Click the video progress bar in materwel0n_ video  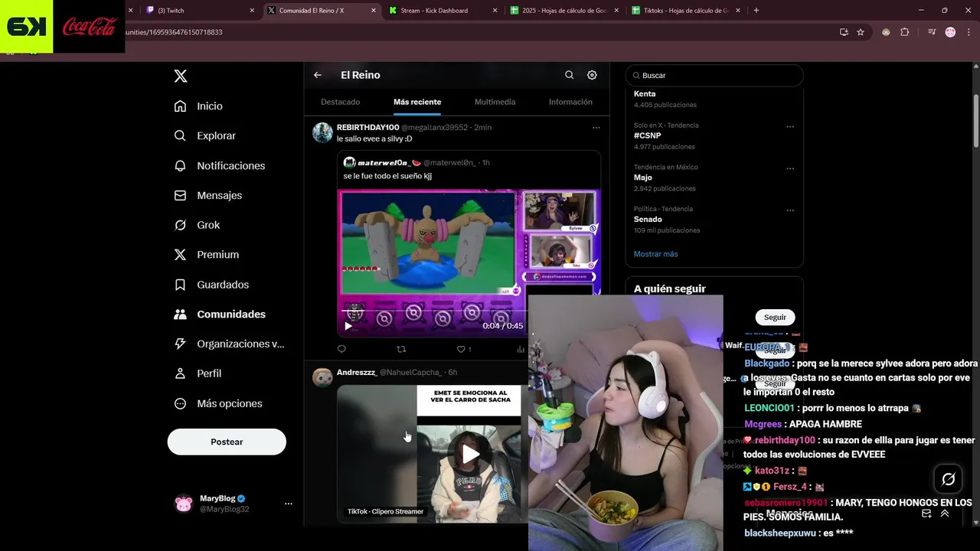point(433,311)
